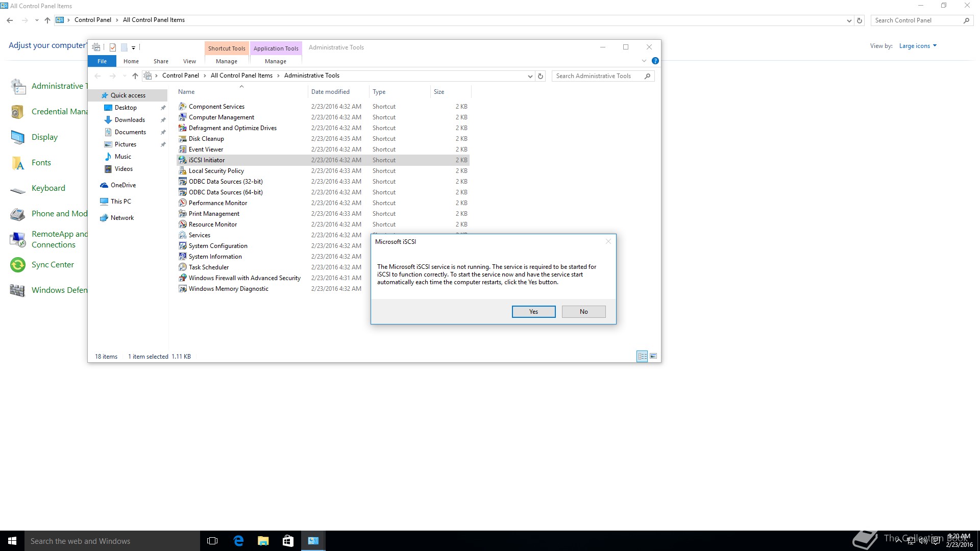980x551 pixels.
Task: Open the Start menu
Action: click(x=12, y=541)
